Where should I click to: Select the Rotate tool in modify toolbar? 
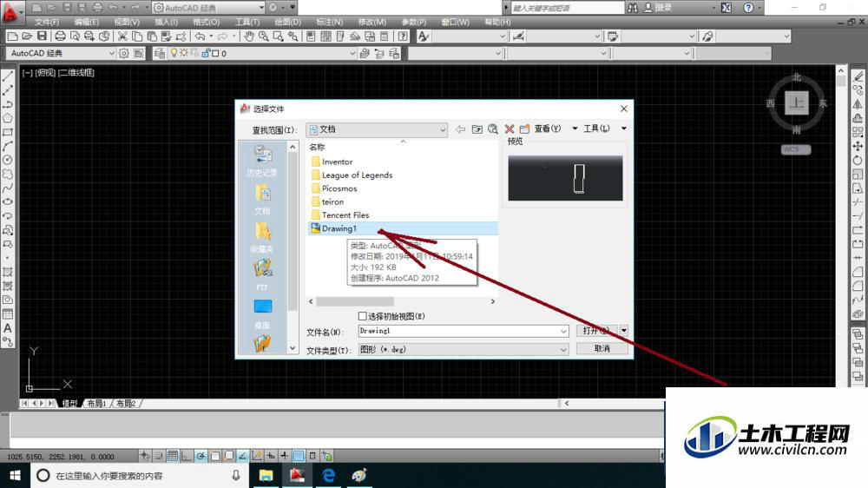(858, 160)
